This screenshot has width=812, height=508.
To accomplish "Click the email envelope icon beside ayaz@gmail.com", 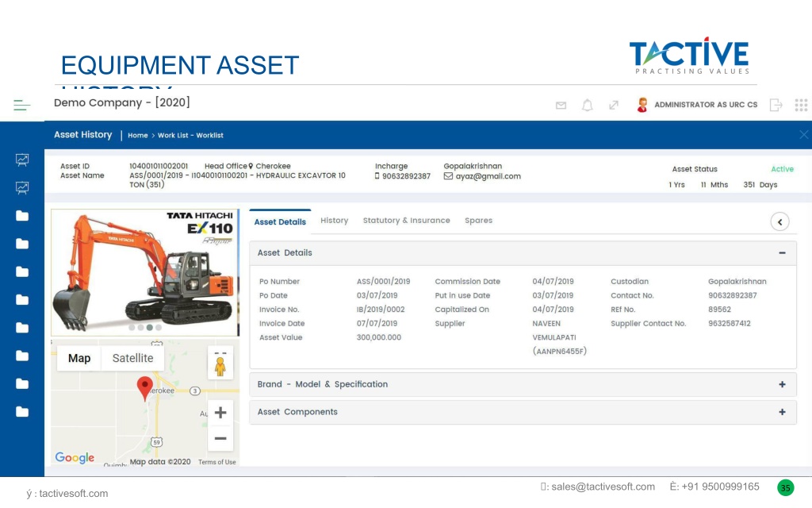I will (448, 176).
